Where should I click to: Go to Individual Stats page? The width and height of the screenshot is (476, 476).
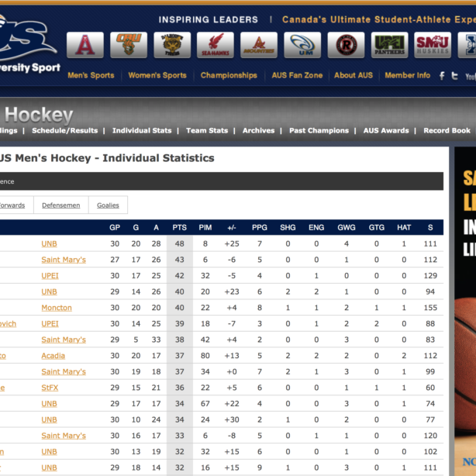[142, 130]
